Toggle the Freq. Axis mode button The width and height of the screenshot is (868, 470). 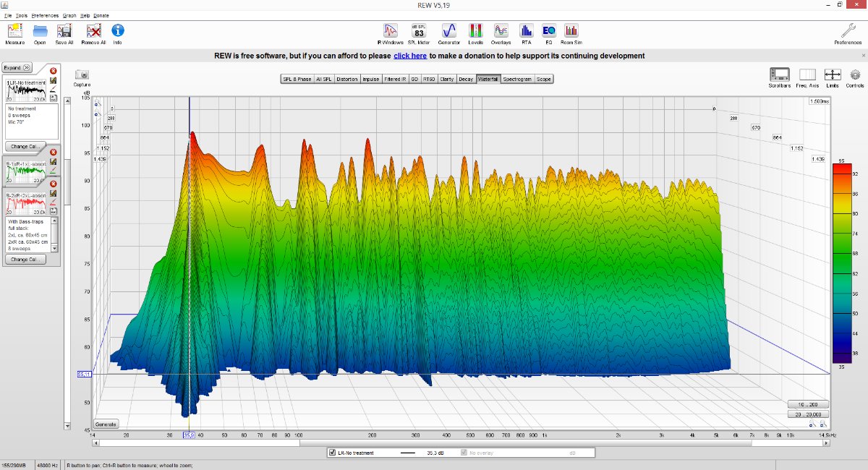[x=807, y=75]
